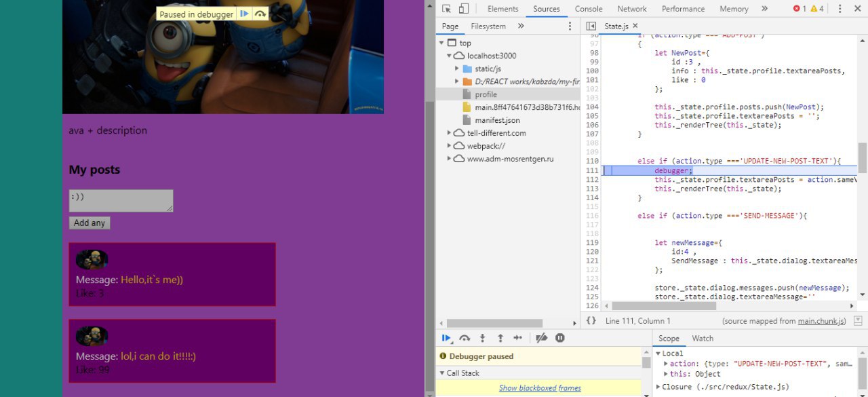Toggle pause on exceptions
The width and height of the screenshot is (868, 397).
tap(560, 337)
